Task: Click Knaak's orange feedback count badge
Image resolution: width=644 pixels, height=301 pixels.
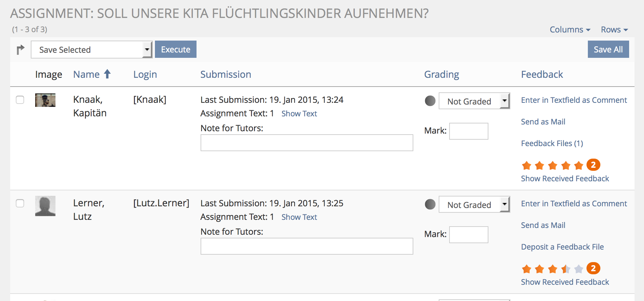Action: [x=593, y=165]
